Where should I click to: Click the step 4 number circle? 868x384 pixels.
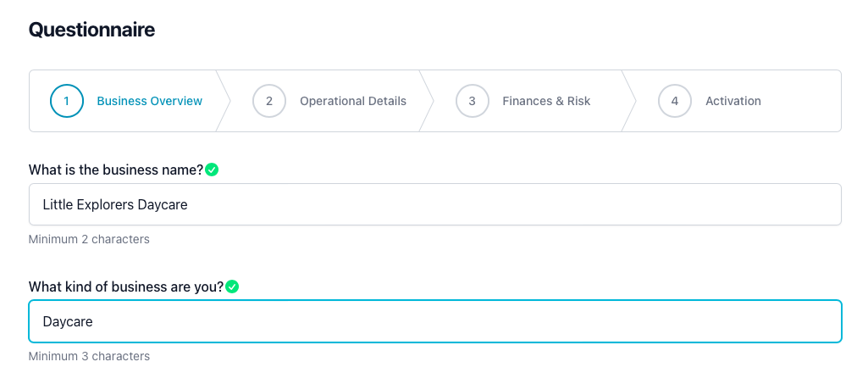(675, 101)
